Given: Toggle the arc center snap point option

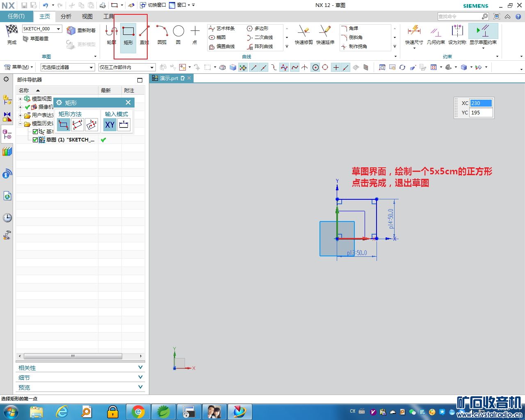Looking at the screenshot, I should pos(315,67).
